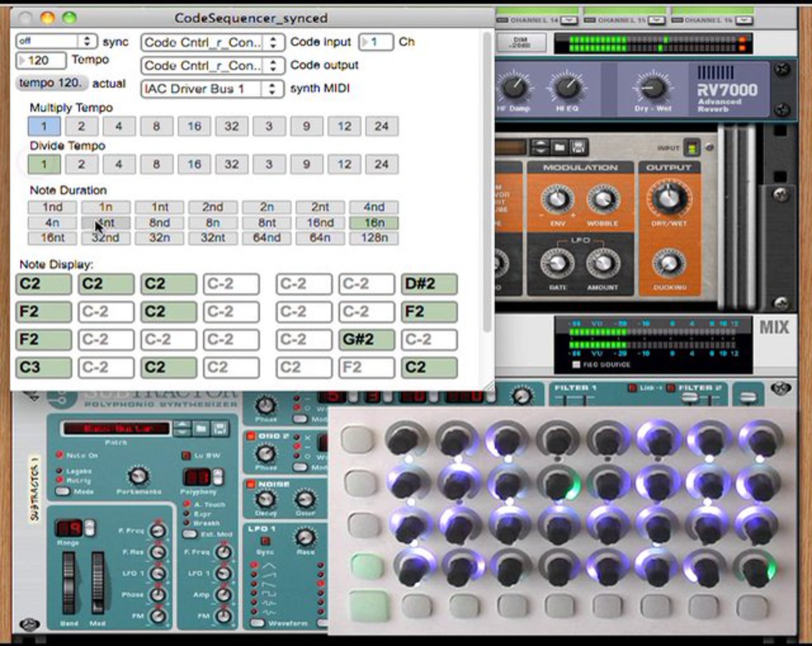Click the DIM -20dB button on mixer
The height and width of the screenshot is (646, 812).
[x=521, y=43]
